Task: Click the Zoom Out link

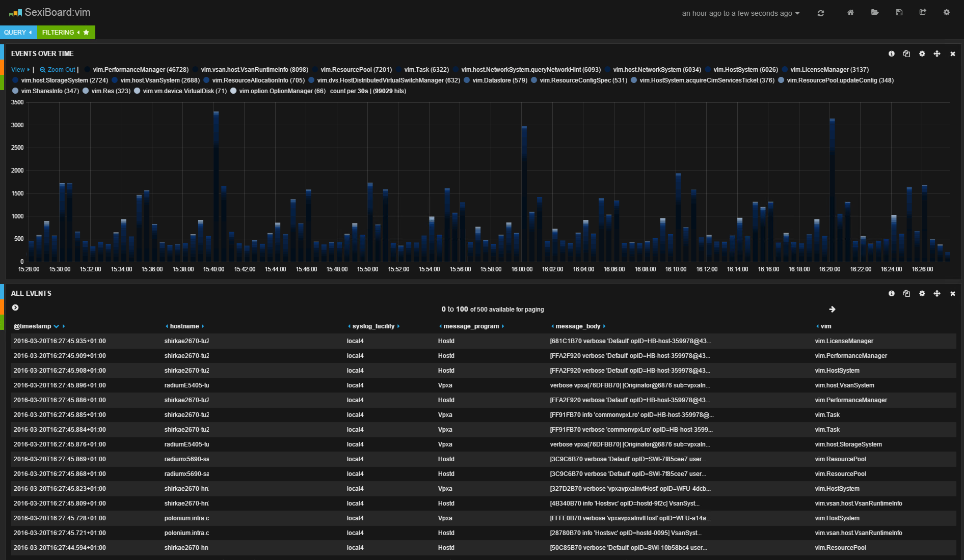Action: (x=58, y=70)
